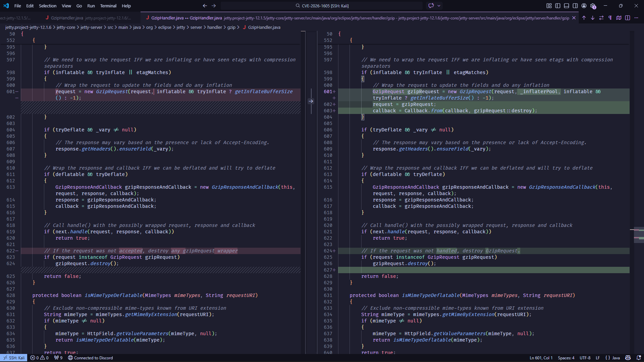Screen dimensions: 644x362
Task: Toggle whitespace trimming pilcrow icon
Action: coord(610,18)
